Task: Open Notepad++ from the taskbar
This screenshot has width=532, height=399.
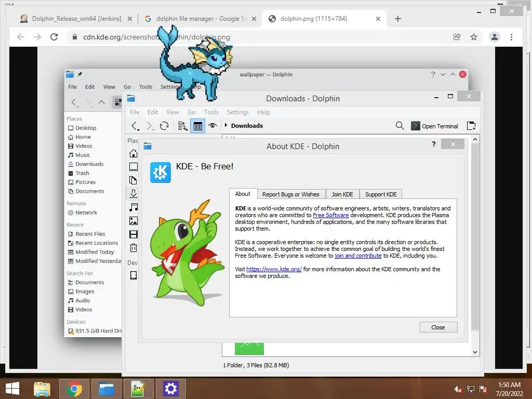Action: click(138, 389)
